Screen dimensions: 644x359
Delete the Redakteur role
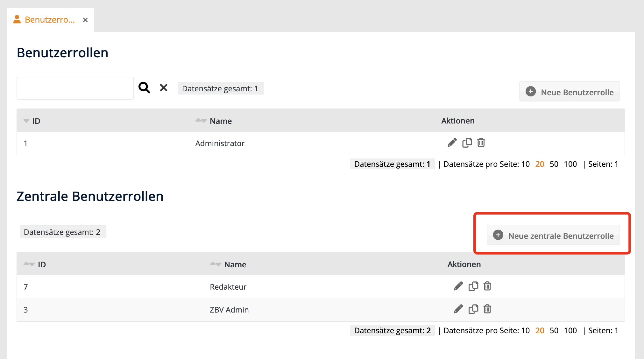point(487,286)
